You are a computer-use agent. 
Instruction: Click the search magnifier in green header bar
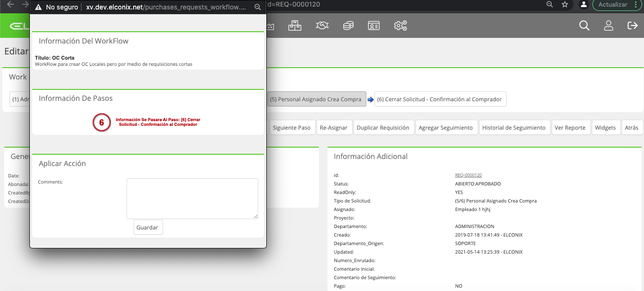point(584,26)
